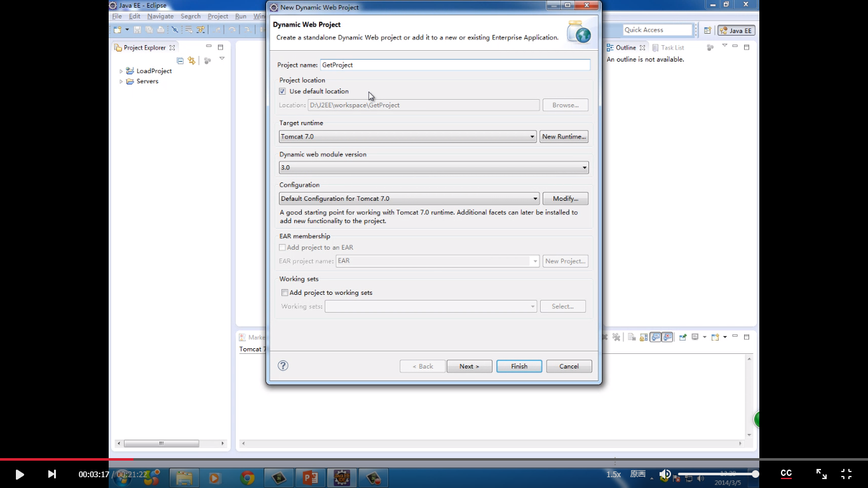Open the Open Console dropdown arrow

[x=724, y=337]
